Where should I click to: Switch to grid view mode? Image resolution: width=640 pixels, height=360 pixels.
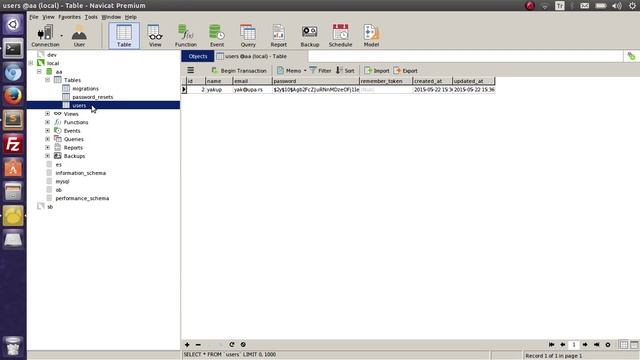coord(624,345)
